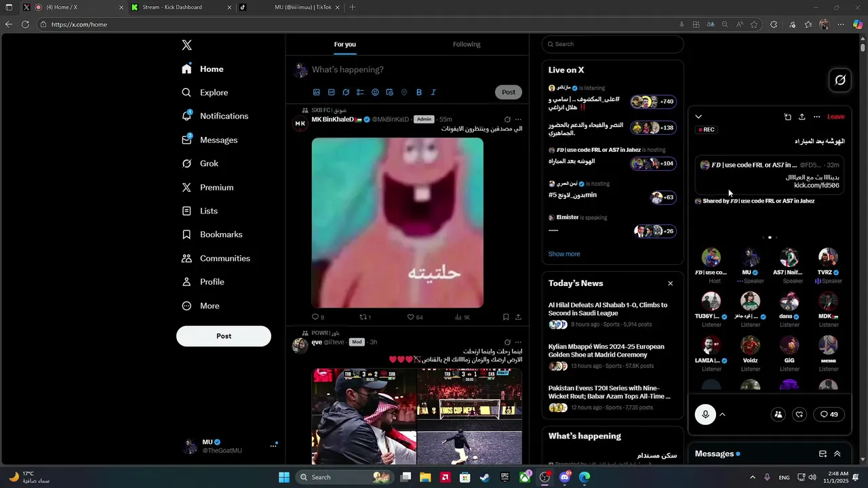Image resolution: width=868 pixels, height=488 pixels.
Task: Open MU account switcher menu
Action: click(x=230, y=446)
